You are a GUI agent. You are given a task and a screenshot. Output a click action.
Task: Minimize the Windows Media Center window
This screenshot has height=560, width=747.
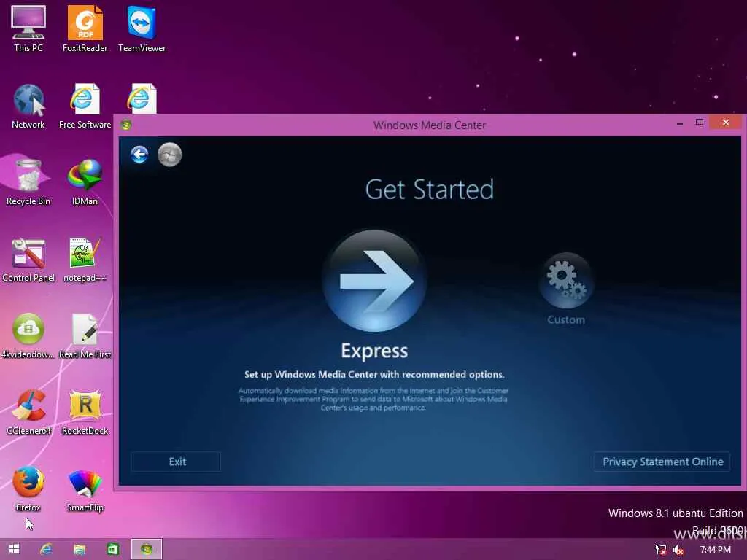click(x=680, y=122)
